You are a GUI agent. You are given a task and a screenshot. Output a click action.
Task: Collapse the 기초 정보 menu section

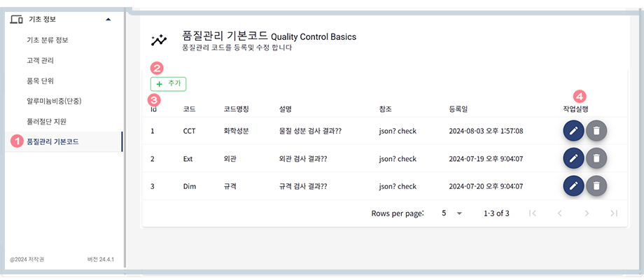pyautogui.click(x=107, y=19)
